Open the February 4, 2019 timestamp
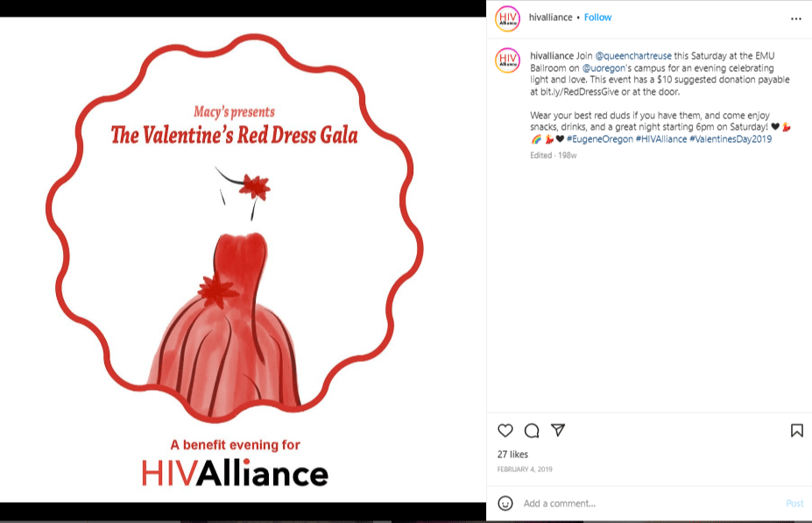 [525, 470]
